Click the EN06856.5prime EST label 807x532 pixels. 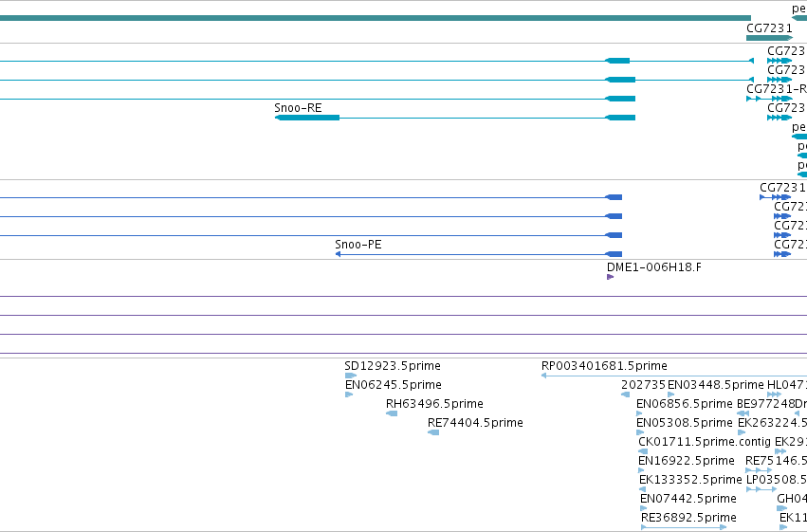685,404
